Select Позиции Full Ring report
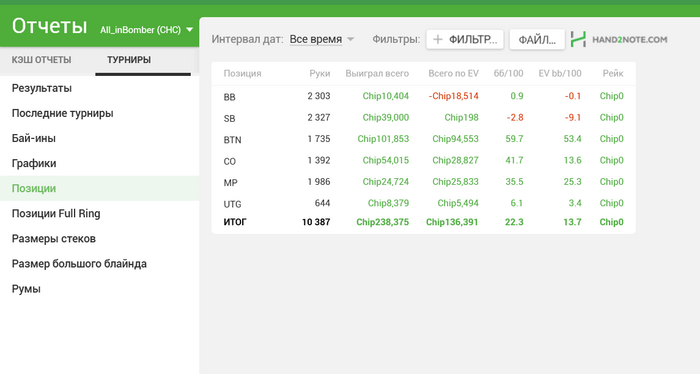The image size is (700, 374). click(56, 213)
